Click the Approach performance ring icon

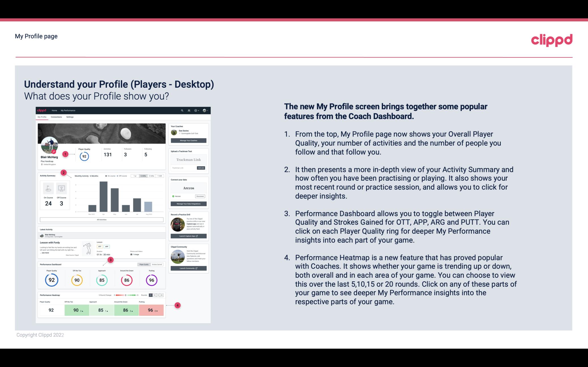(102, 280)
